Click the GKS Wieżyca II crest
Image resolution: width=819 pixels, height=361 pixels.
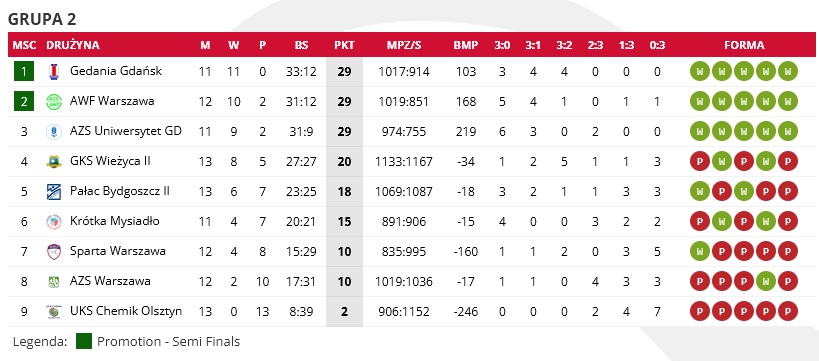click(x=53, y=161)
